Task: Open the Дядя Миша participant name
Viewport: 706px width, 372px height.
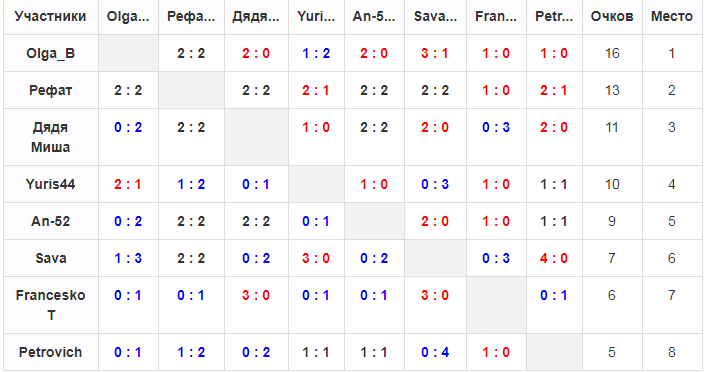Action: click(50, 137)
